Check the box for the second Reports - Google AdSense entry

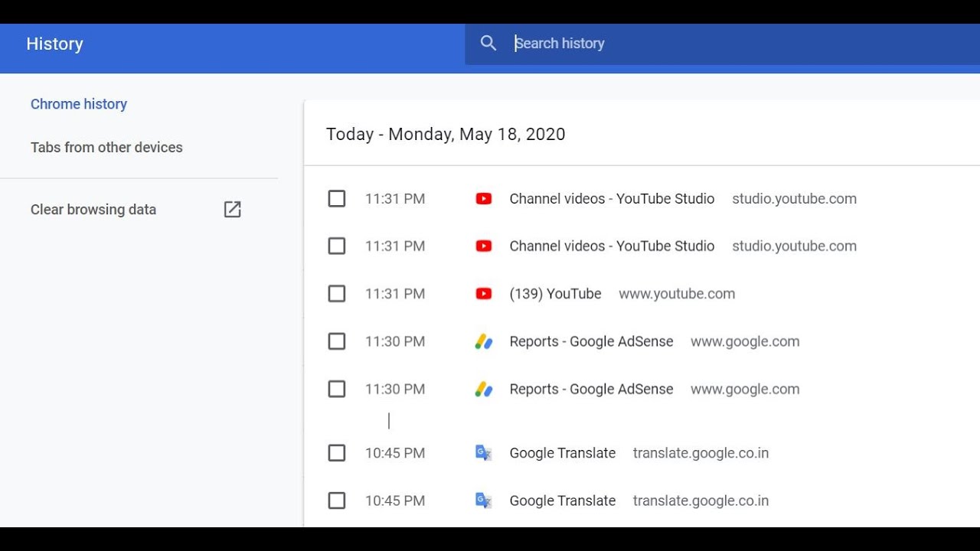coord(337,389)
